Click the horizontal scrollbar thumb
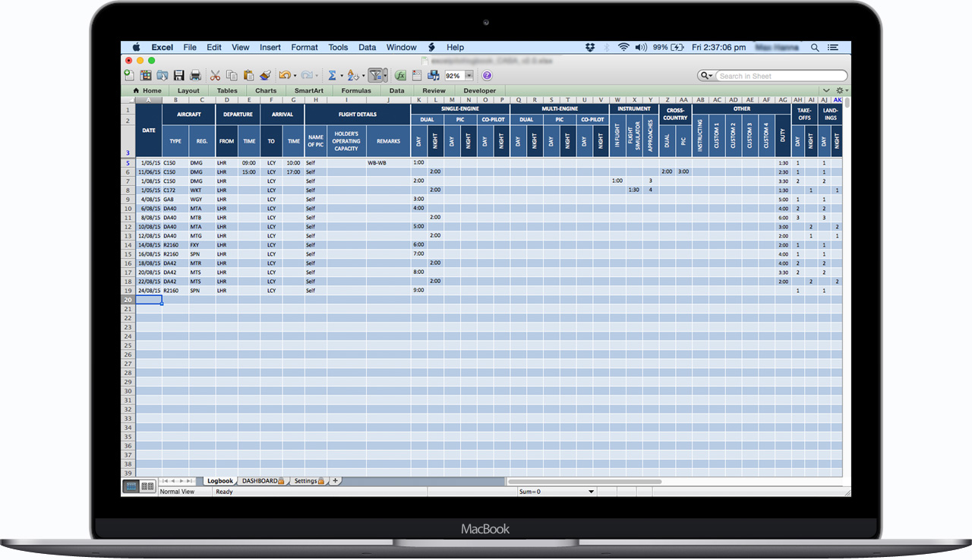Viewport: 972px width, 560px height. [584, 481]
